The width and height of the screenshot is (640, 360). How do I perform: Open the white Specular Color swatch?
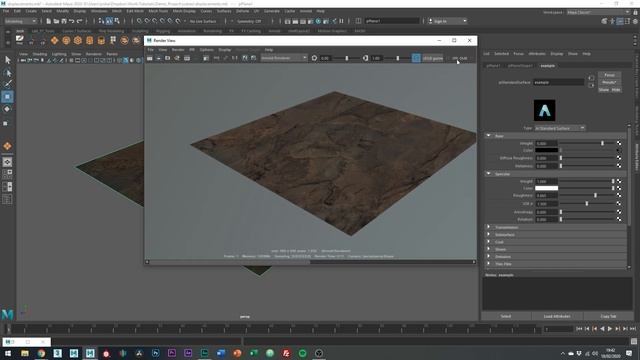tap(546, 188)
